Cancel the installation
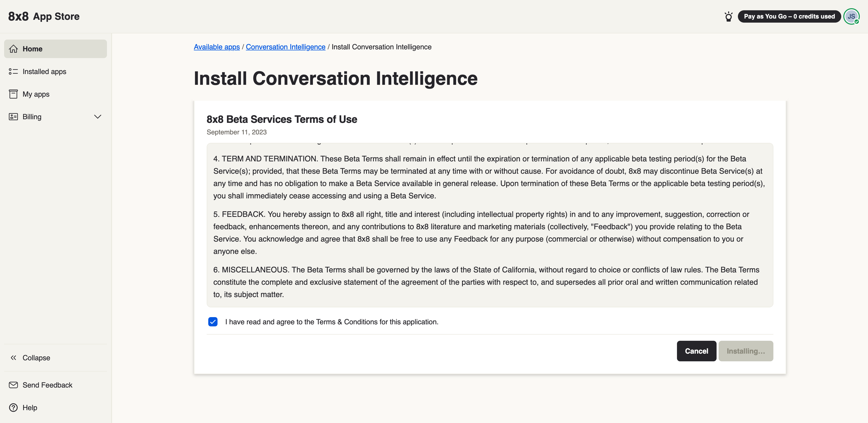 click(697, 351)
